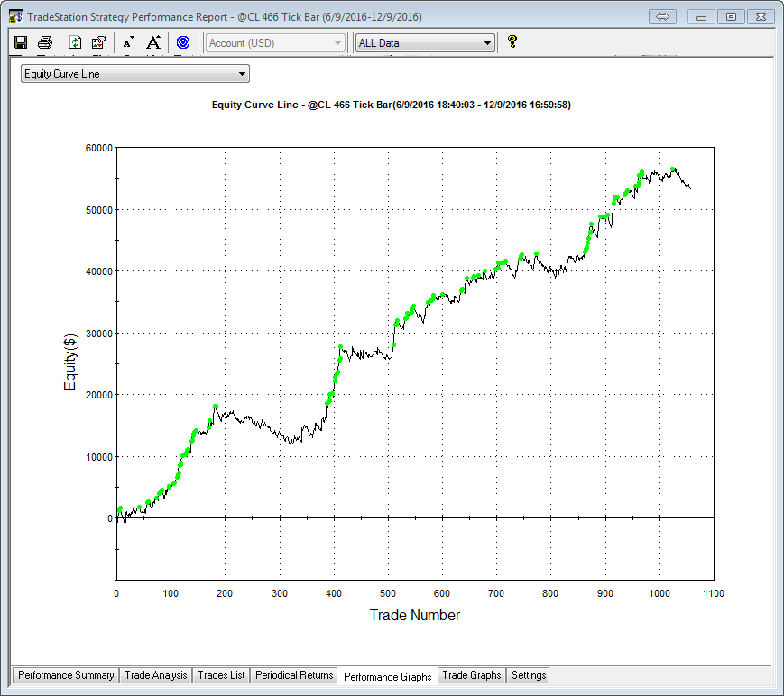Click the Refresh report icon
The image size is (784, 696).
pyautogui.click(x=76, y=42)
